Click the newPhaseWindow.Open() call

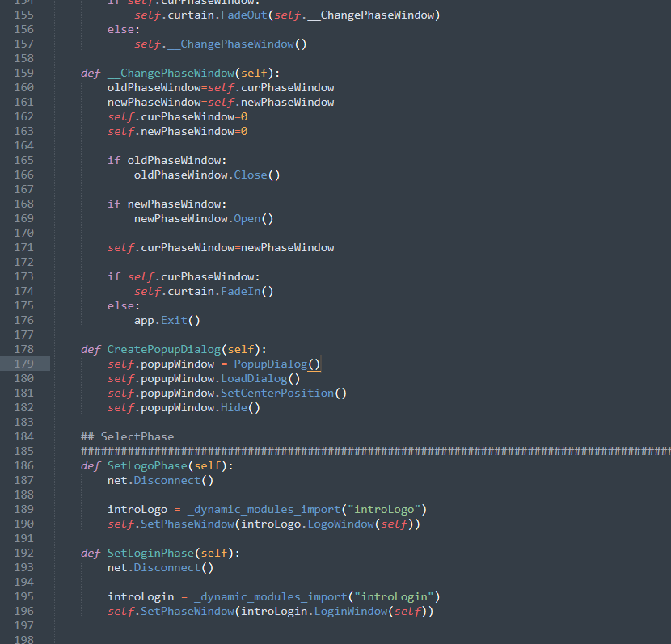point(203,219)
